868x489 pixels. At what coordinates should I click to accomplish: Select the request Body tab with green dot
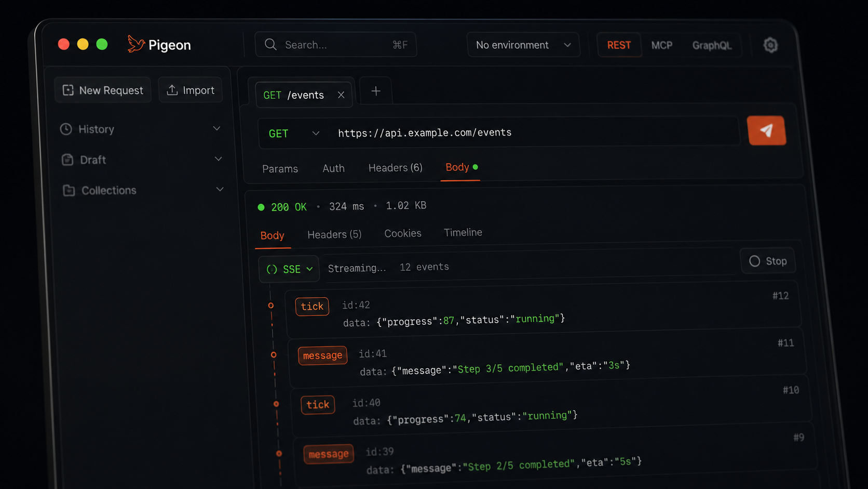[461, 167]
